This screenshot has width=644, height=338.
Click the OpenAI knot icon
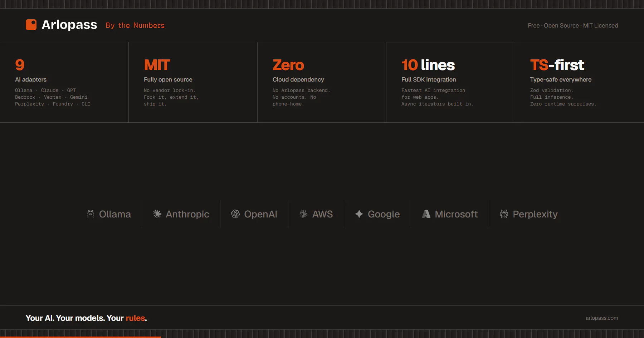[235, 214]
